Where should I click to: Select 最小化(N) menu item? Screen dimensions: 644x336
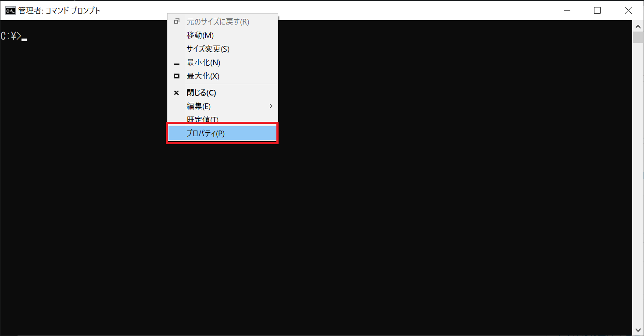pos(222,62)
